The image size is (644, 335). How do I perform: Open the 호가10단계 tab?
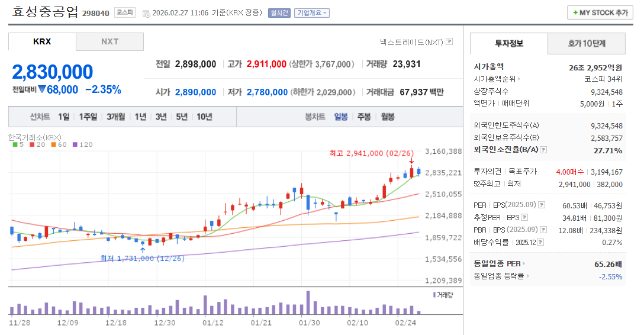587,44
